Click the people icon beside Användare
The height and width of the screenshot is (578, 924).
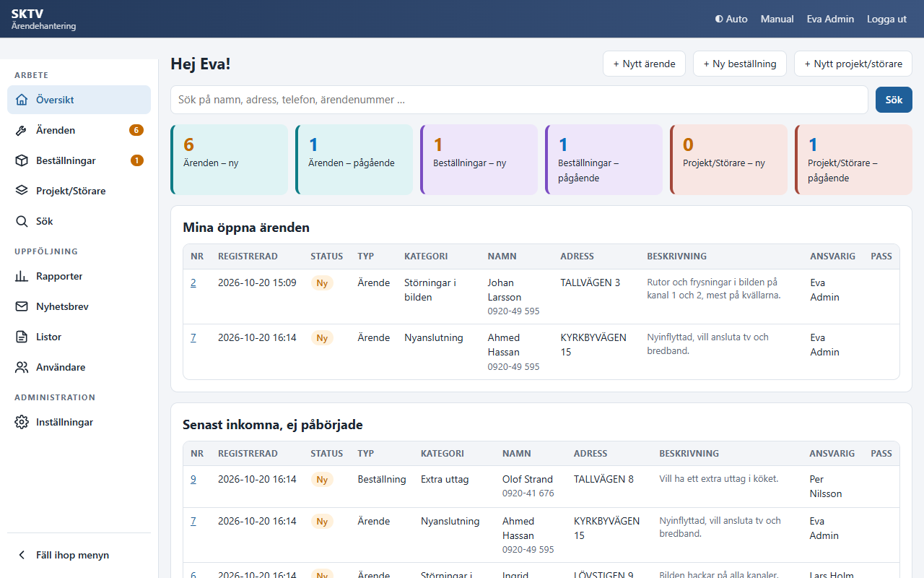[22, 367]
